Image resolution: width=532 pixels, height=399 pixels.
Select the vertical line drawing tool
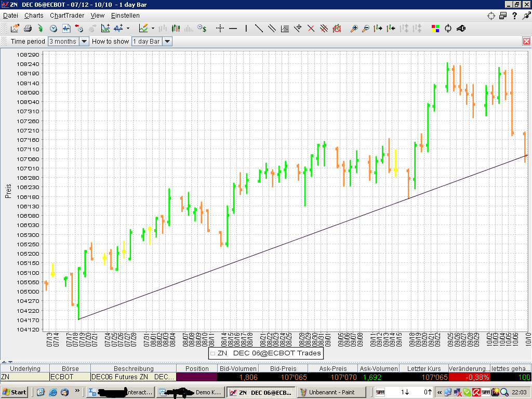246,29
